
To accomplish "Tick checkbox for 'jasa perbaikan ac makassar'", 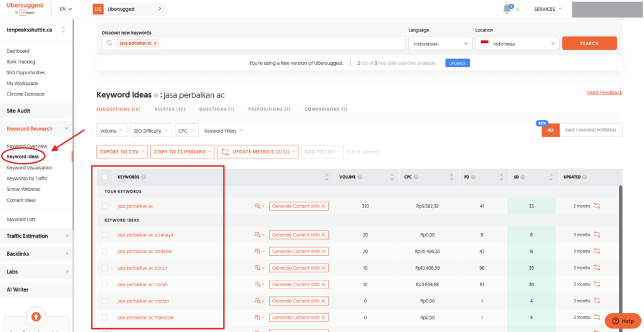I will (x=105, y=318).
